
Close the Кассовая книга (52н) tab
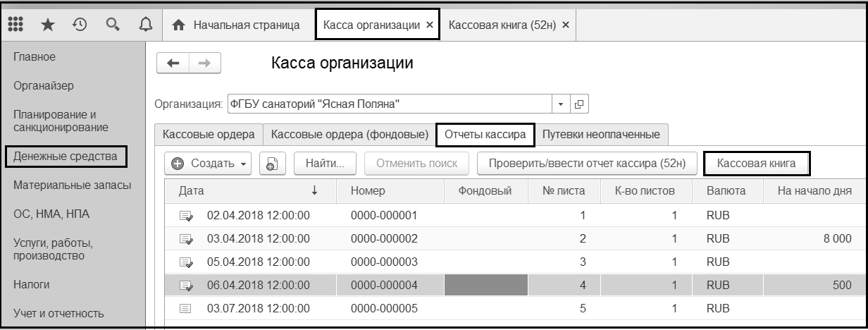[x=566, y=25]
